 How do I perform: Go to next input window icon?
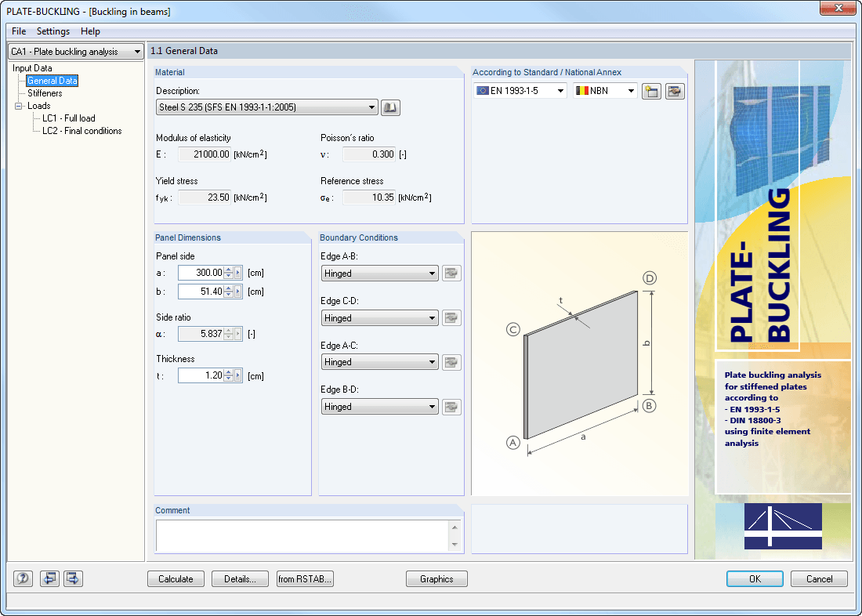[x=73, y=578]
